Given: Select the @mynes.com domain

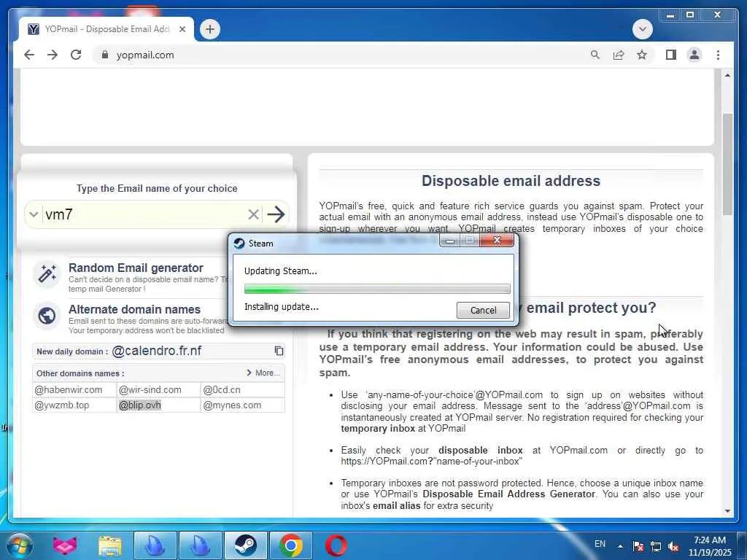Looking at the screenshot, I should pyautogui.click(x=232, y=405).
